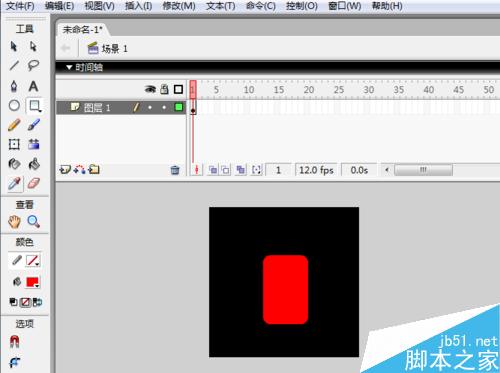Toggle visibility of all layers eye icon
Screen dimensions: 500x373
coord(150,89)
